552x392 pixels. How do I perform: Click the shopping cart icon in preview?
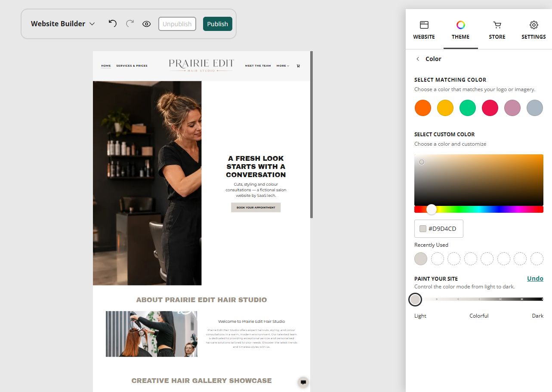[x=298, y=66]
